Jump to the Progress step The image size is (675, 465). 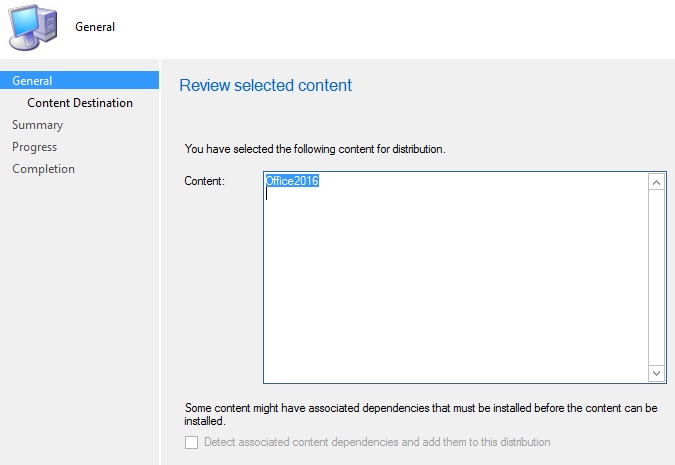coord(34,147)
